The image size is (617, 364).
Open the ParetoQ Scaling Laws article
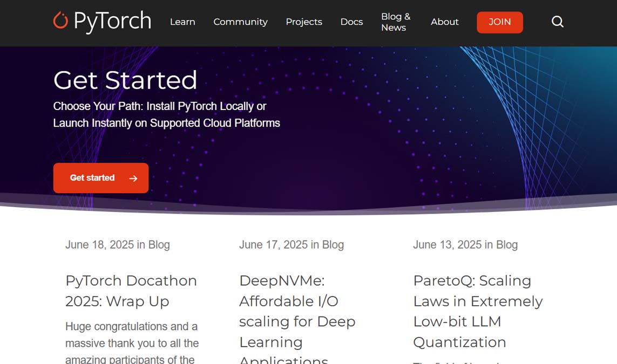478,311
